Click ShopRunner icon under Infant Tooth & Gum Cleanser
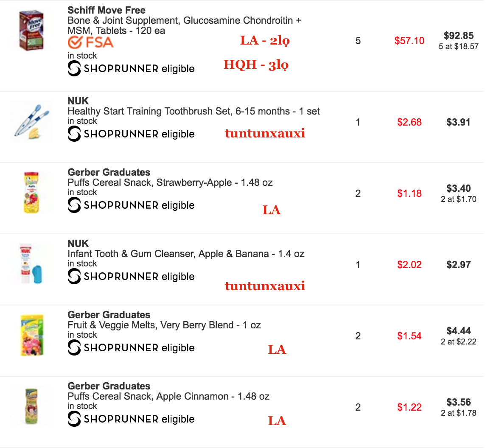This screenshot has height=448, width=488. click(x=74, y=276)
